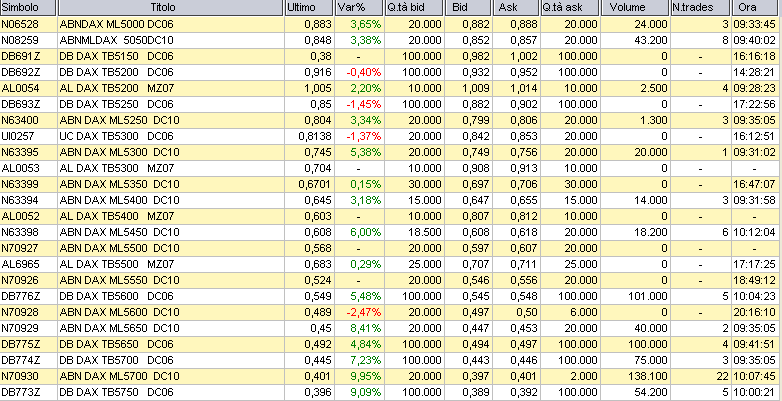The image size is (782, 401).
Task: Click the 8,41% variation value
Action: [366, 328]
